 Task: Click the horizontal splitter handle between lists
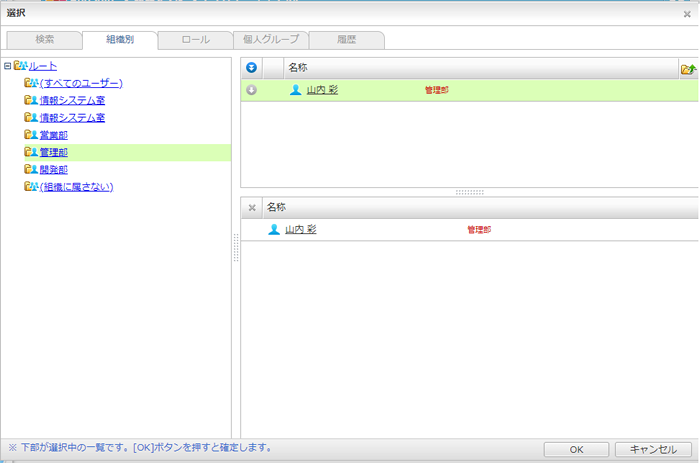tap(469, 191)
